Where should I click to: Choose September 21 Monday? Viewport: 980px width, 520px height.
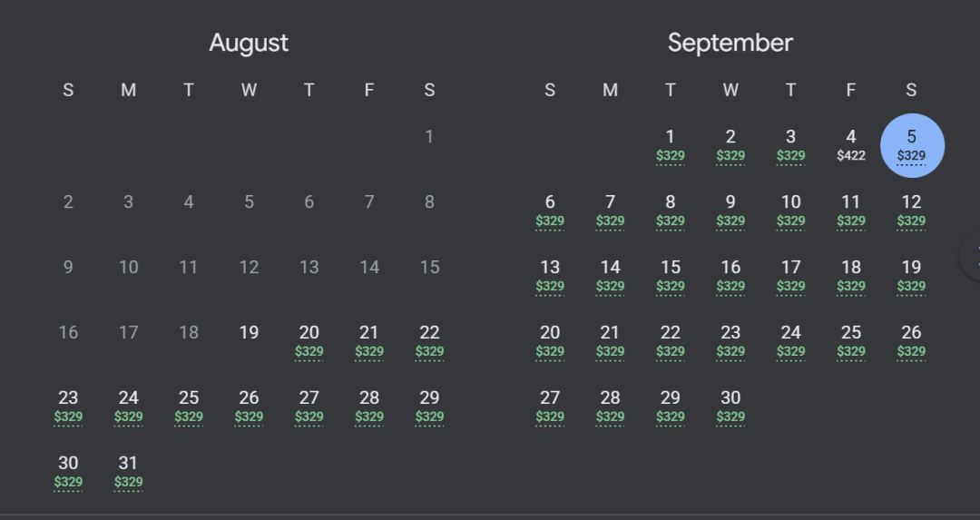(x=610, y=341)
